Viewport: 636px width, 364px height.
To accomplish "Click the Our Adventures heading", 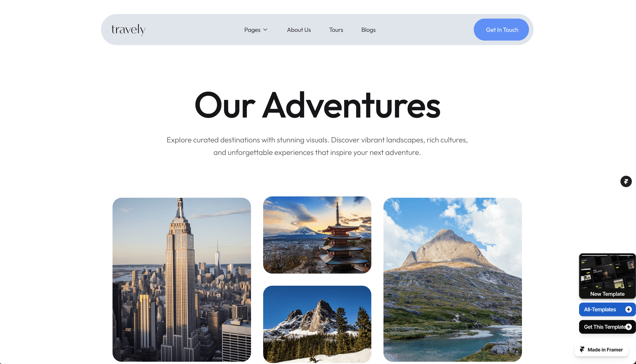I will pos(317,105).
